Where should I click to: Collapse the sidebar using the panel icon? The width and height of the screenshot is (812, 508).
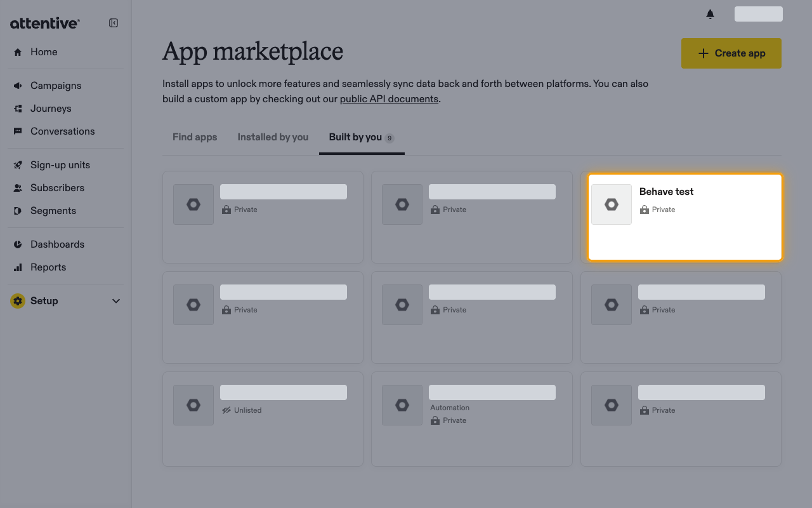tap(114, 23)
